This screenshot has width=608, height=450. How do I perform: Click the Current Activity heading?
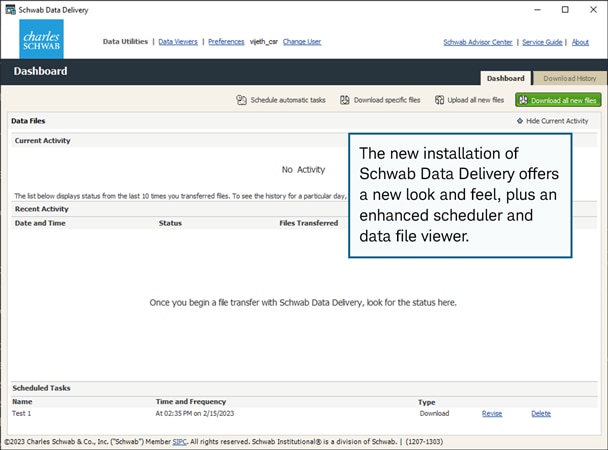point(43,141)
